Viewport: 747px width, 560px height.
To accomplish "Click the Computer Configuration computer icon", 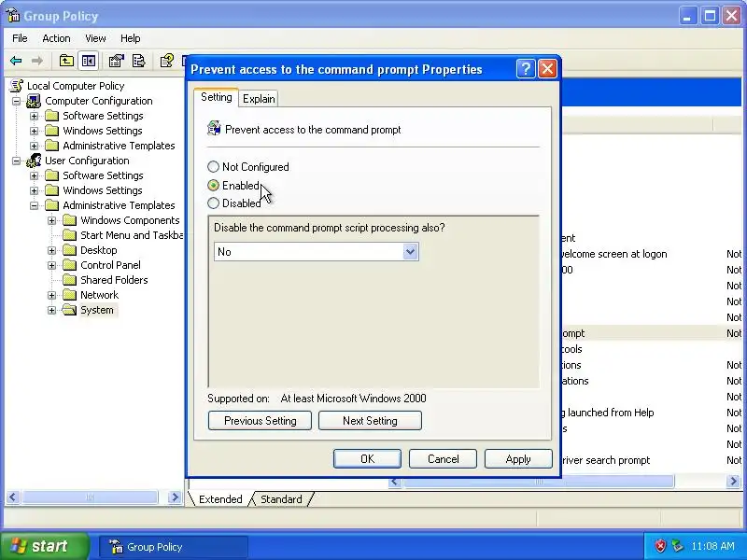I will point(34,101).
